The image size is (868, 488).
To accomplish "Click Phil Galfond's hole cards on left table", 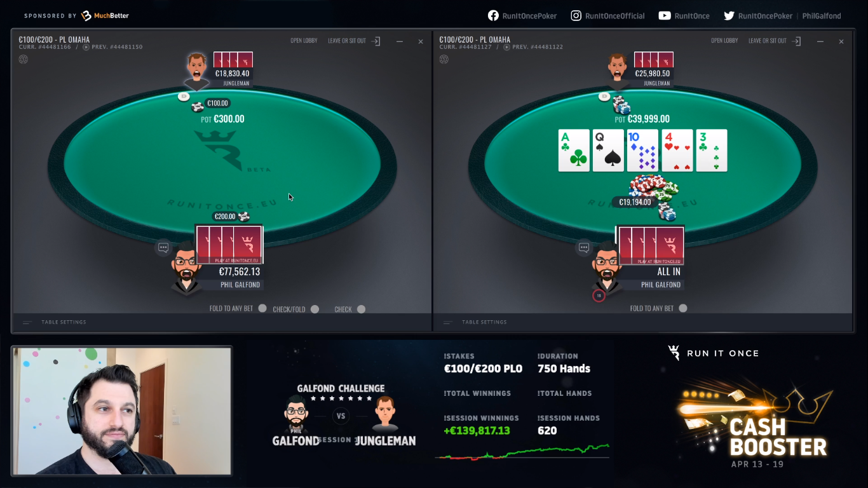I will point(229,245).
